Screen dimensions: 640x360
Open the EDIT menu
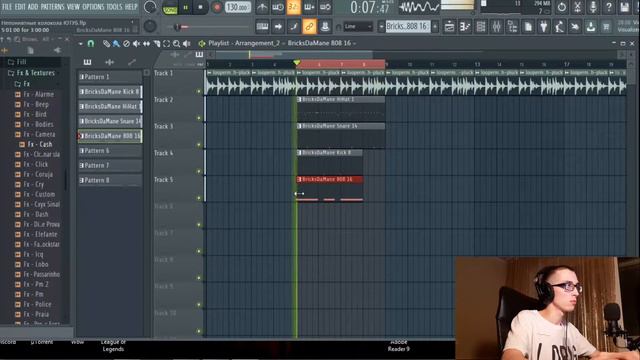tap(20, 7)
